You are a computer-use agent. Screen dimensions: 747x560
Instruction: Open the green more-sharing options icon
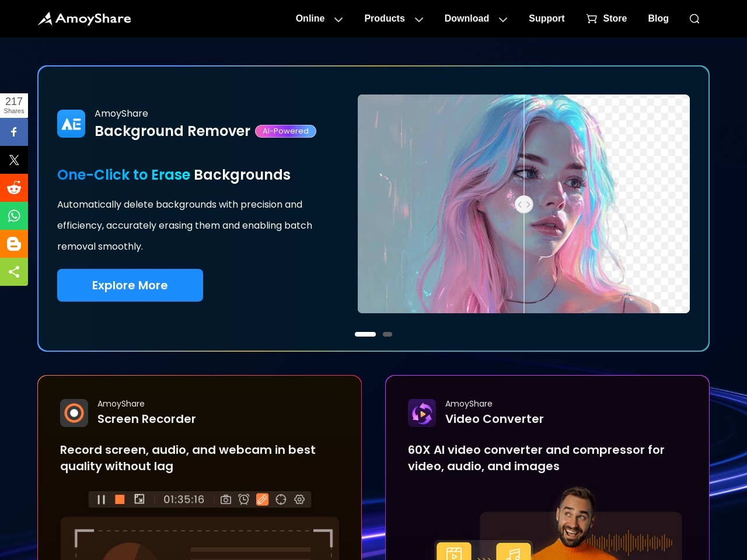(14, 272)
